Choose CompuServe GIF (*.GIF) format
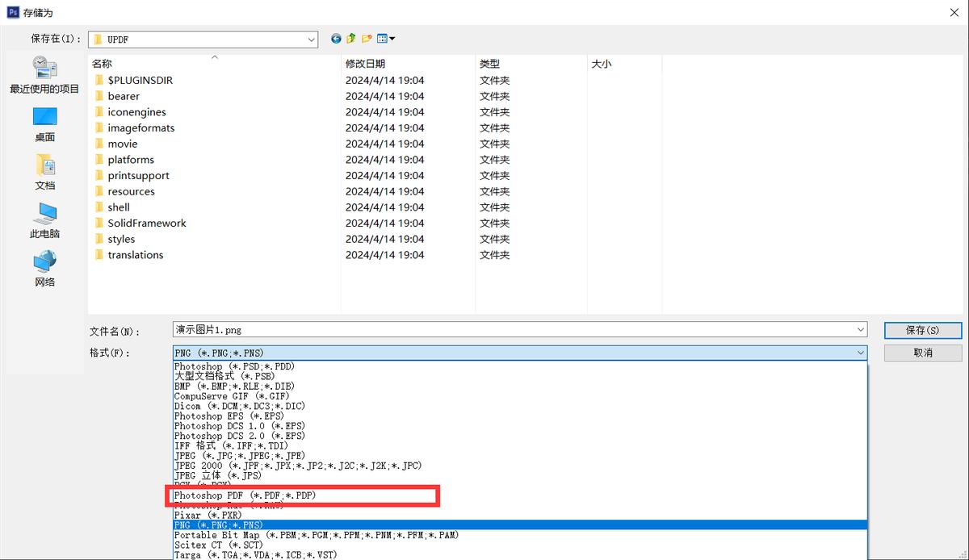Image resolution: width=969 pixels, height=560 pixels. (x=520, y=396)
